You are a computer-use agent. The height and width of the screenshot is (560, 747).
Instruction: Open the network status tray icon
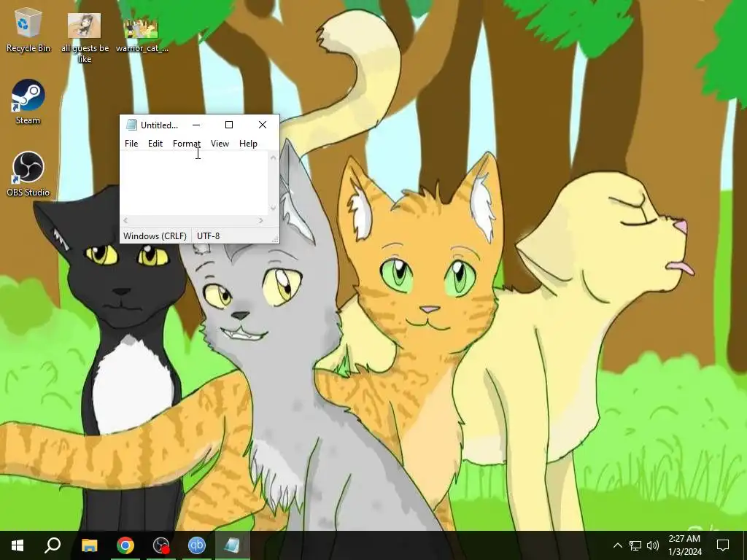pos(635,545)
